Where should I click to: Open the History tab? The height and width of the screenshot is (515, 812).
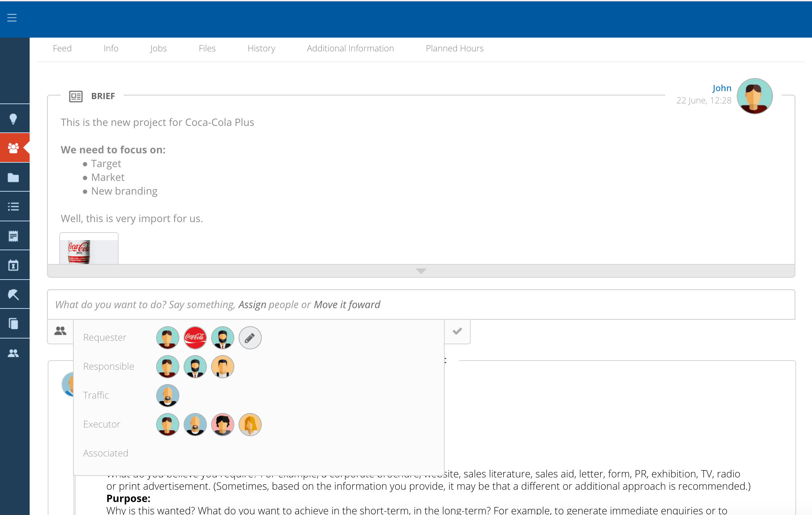tap(261, 48)
